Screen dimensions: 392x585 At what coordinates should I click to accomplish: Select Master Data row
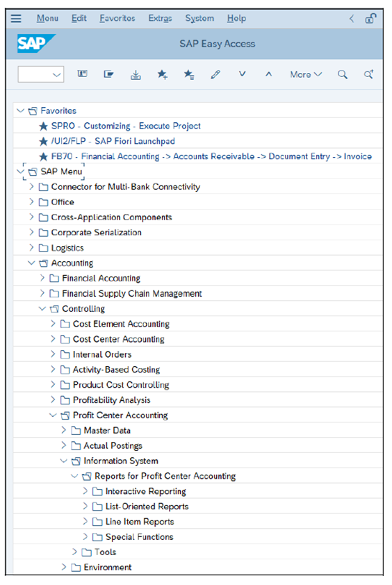click(x=197, y=431)
